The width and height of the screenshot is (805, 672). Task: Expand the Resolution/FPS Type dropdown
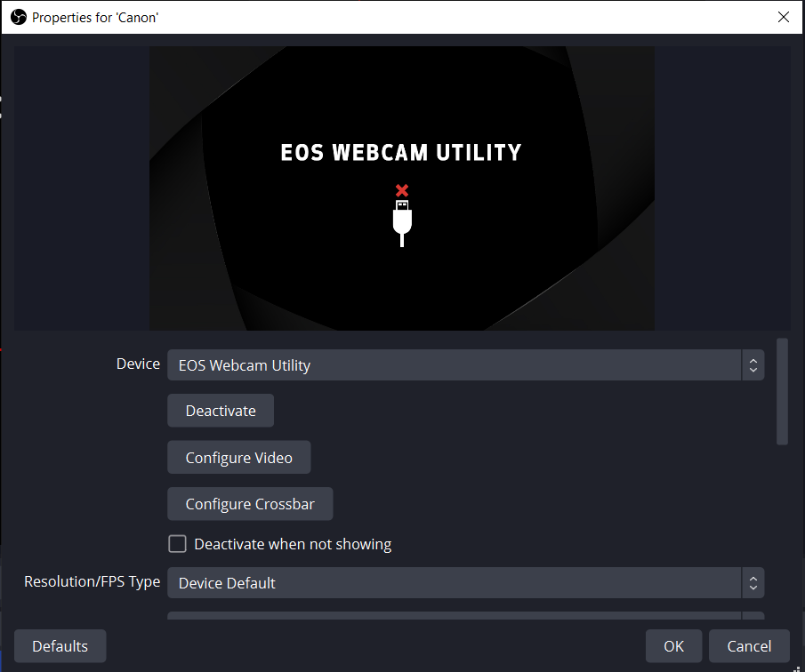click(454, 583)
